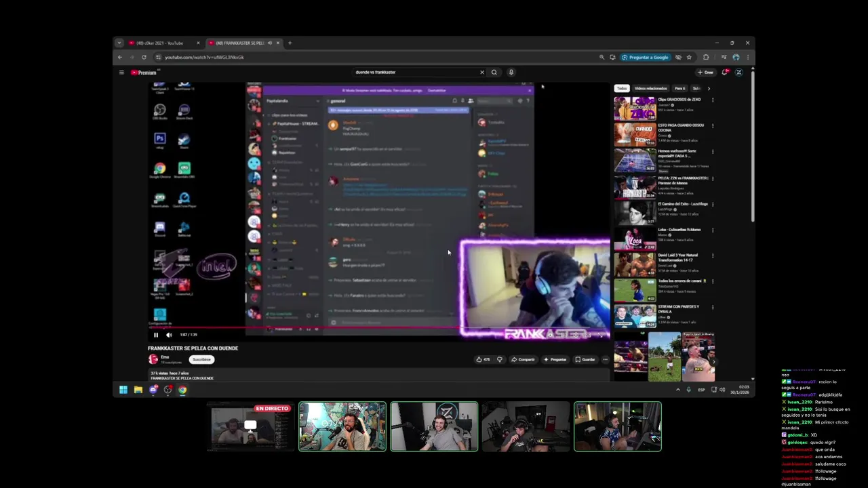Open the tab search dropdown arrow

pos(119,43)
